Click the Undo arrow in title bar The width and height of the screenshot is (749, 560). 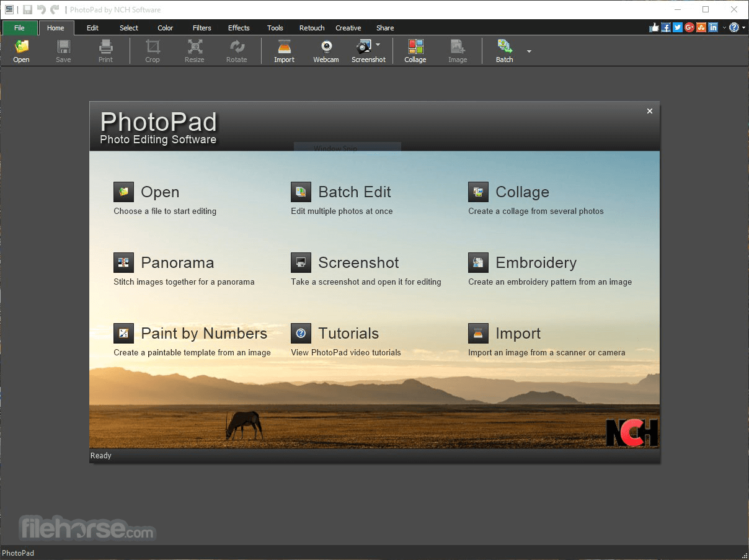(x=41, y=9)
